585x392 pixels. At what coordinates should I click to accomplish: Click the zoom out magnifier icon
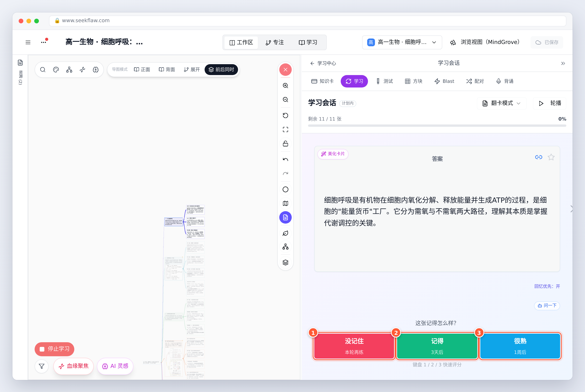(x=285, y=100)
